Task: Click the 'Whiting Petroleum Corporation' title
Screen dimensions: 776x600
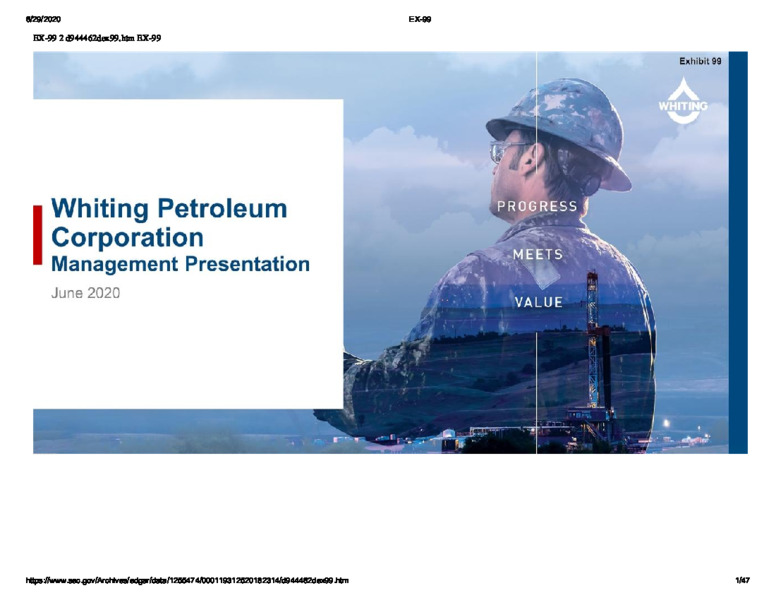Action: (x=169, y=223)
